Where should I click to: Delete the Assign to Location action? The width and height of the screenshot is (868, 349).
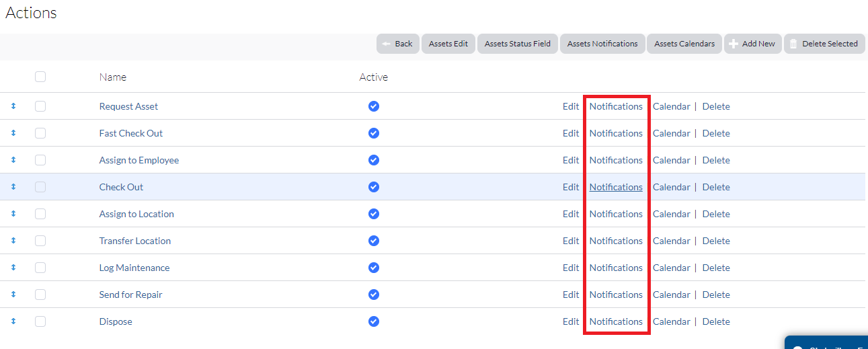(x=716, y=214)
